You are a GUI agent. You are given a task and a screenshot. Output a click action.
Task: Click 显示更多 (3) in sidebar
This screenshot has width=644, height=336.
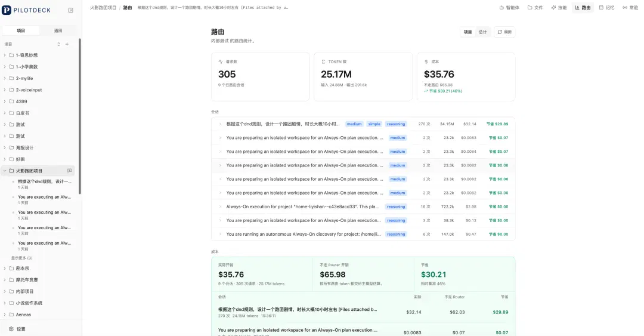coord(22,258)
